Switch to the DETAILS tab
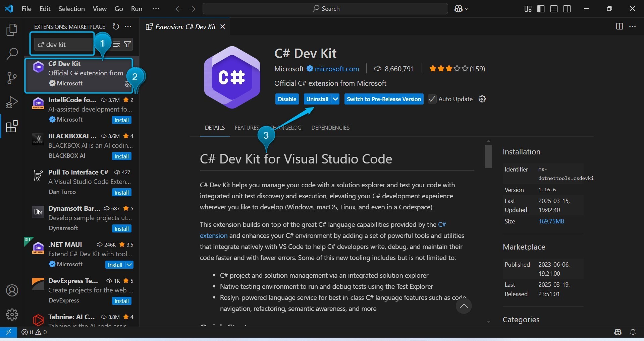The image size is (644, 341). 215,128
